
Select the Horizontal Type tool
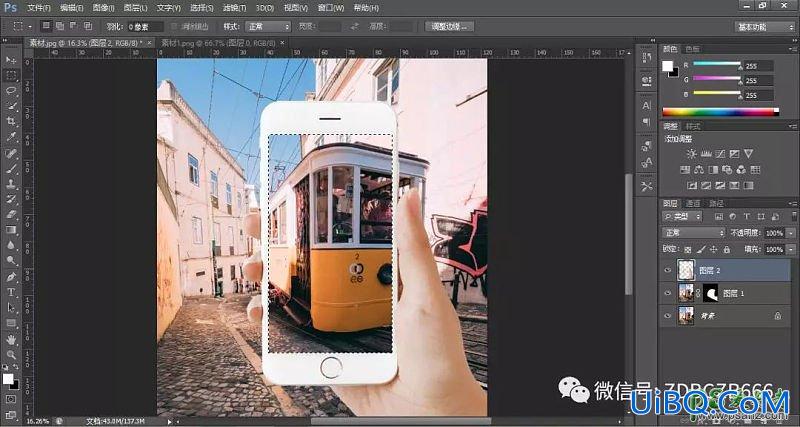pyautogui.click(x=11, y=292)
